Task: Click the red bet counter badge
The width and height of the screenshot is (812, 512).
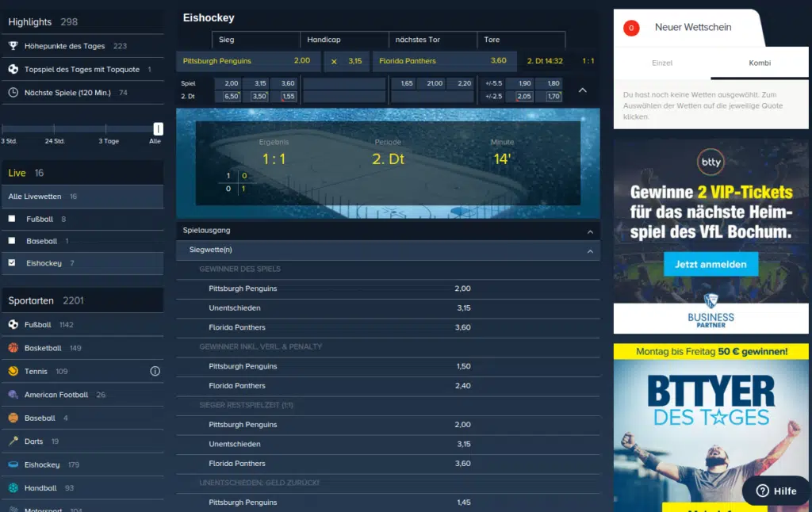Action: click(631, 28)
